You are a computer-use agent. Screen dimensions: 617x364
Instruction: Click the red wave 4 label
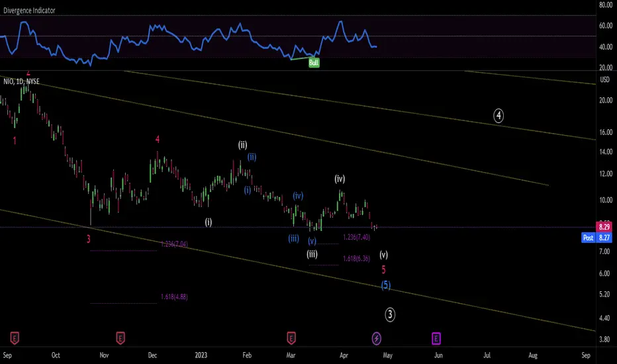[158, 139]
